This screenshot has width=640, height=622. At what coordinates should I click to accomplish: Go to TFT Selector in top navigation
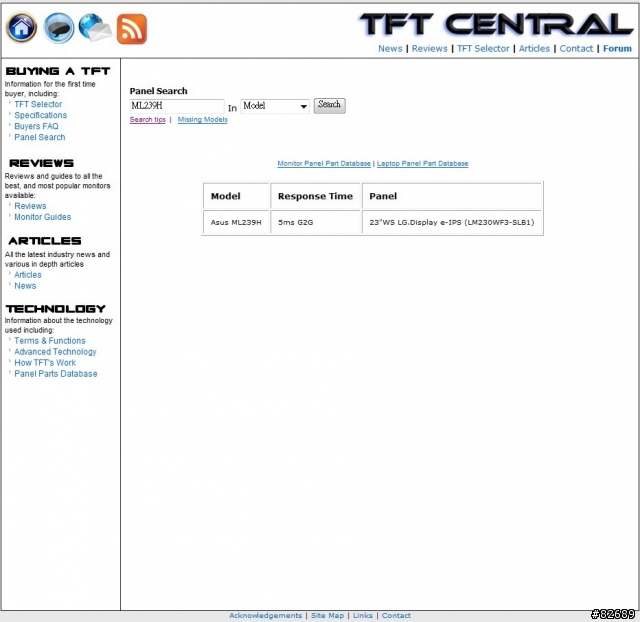coord(483,49)
